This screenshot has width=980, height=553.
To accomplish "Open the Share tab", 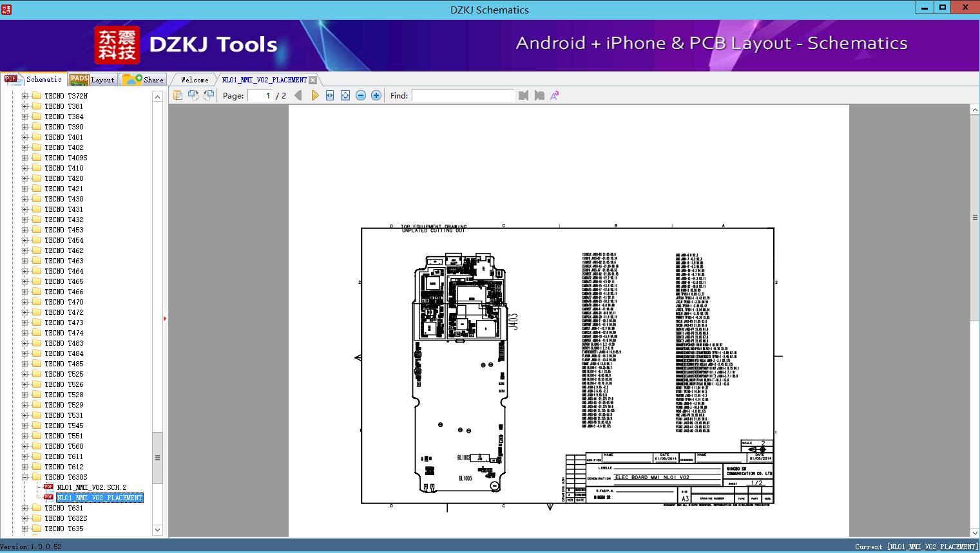I will [x=144, y=80].
